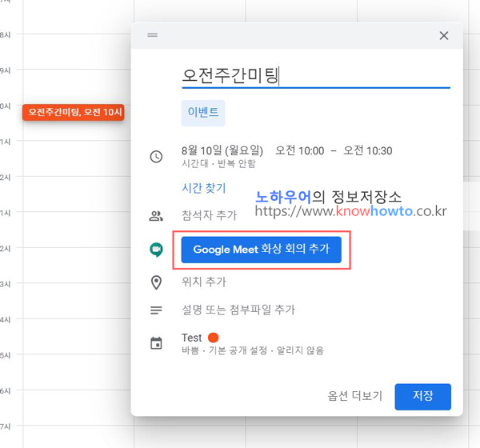
Task: Save the event with 저장
Action: coord(422,397)
